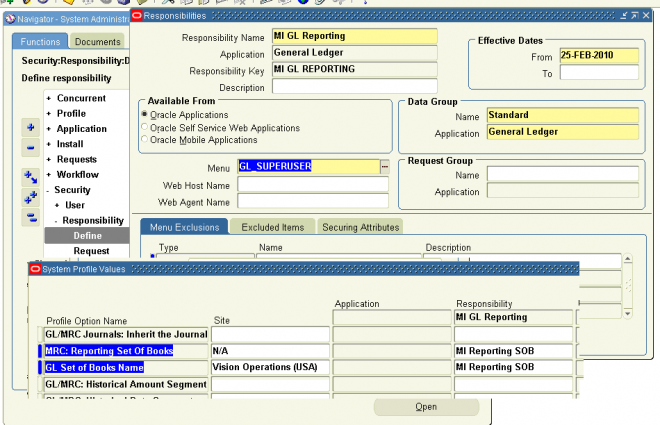Screen dimensions: 660x425
Task: Switch to the Functions tab in the Navigator
Action: (x=40, y=42)
